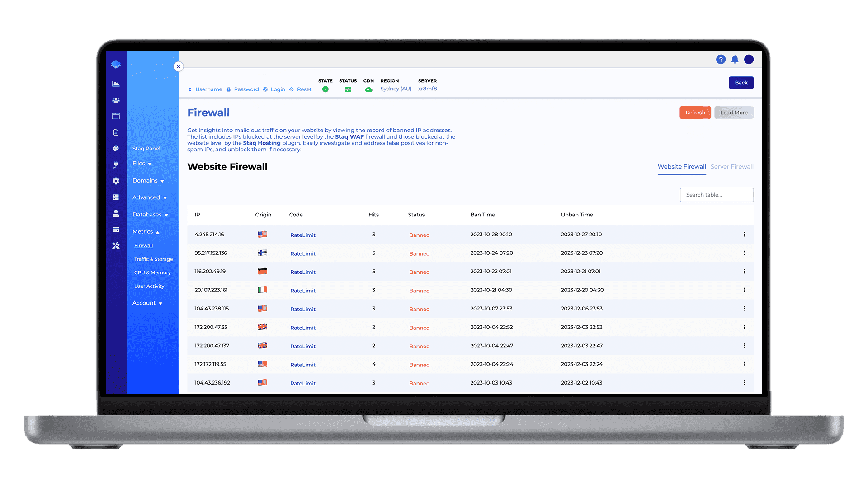Viewport: 868px width, 488px height.
Task: Click the green STATUS health indicator
Action: (x=348, y=89)
